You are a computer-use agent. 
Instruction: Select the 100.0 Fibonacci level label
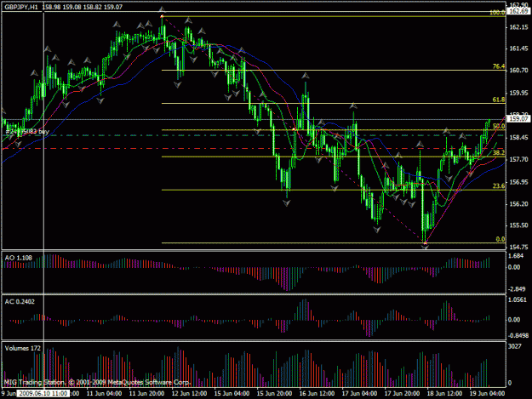click(497, 13)
